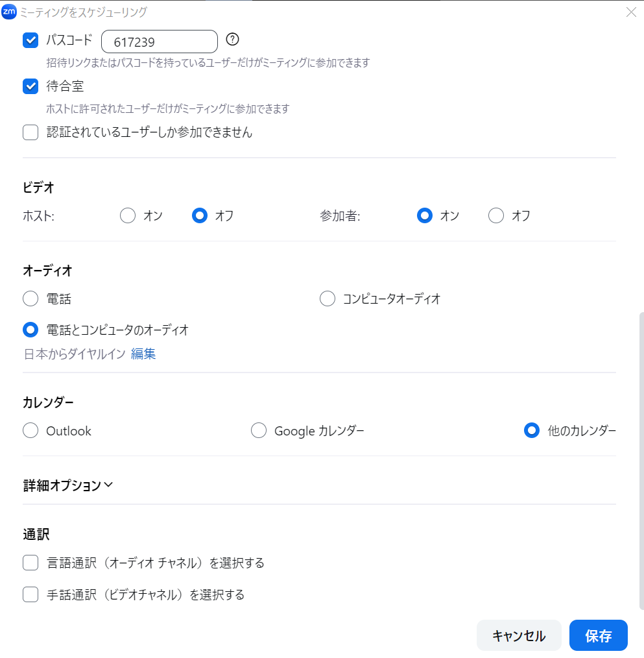Choose 他のカレンダー radio button
Image resolution: width=644 pixels, height=658 pixels.
coord(532,430)
